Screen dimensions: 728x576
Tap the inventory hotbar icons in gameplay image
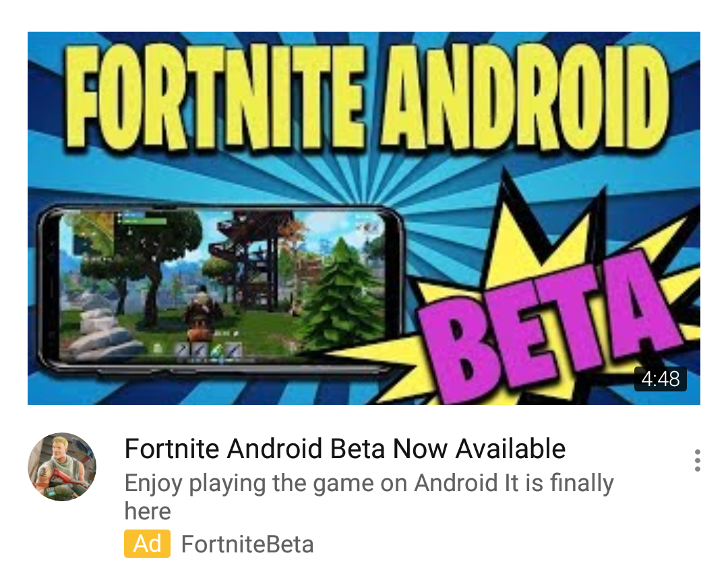[x=208, y=350]
